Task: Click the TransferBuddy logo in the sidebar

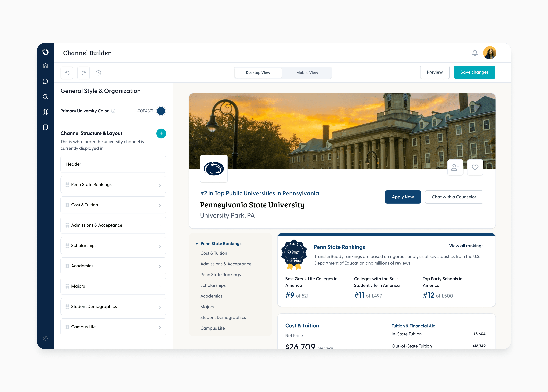Action: point(45,52)
